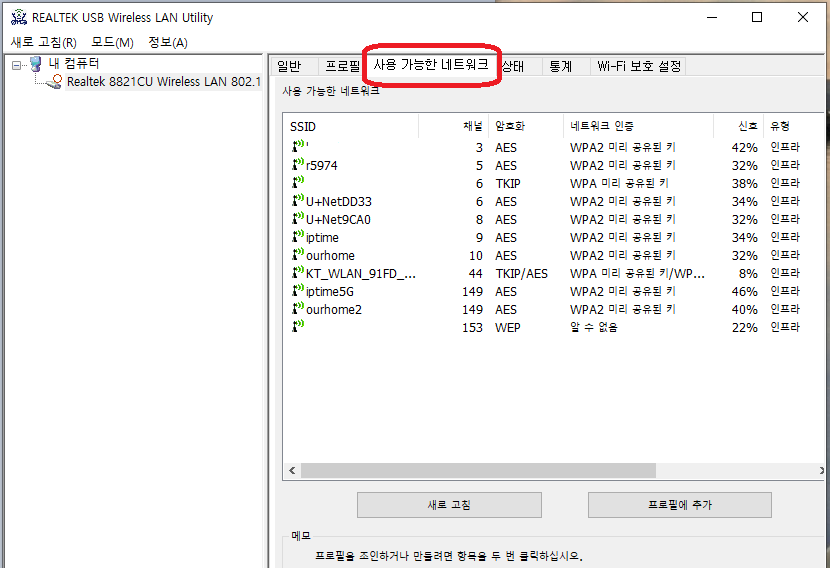This screenshot has width=830, height=568.
Task: Click the left arrow of the horizontal scrollbar
Action: tap(292, 470)
